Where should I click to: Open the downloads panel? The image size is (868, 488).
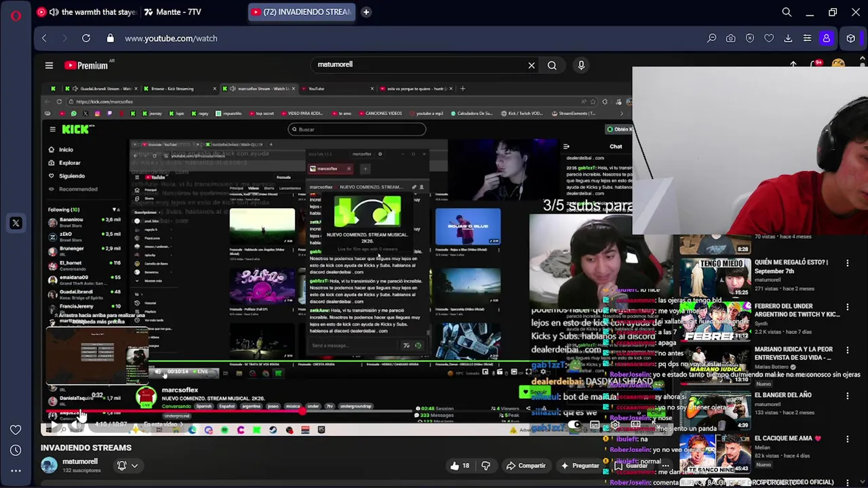(788, 39)
